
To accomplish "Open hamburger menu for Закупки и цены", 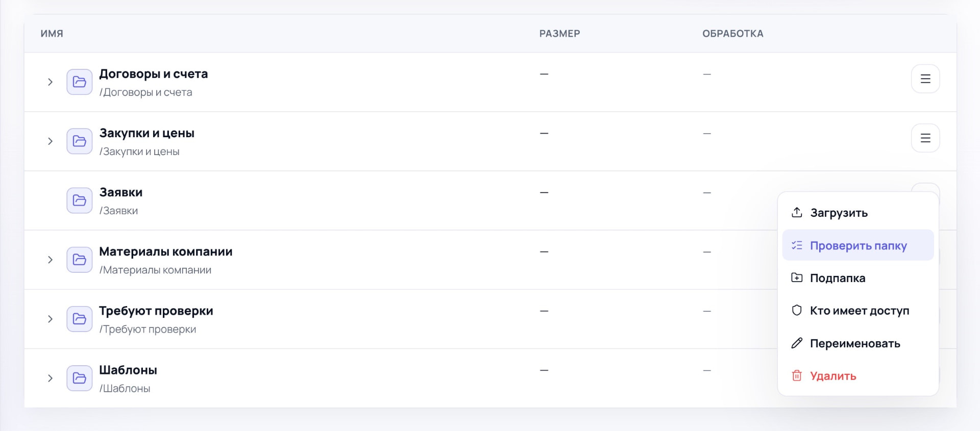I will point(925,138).
